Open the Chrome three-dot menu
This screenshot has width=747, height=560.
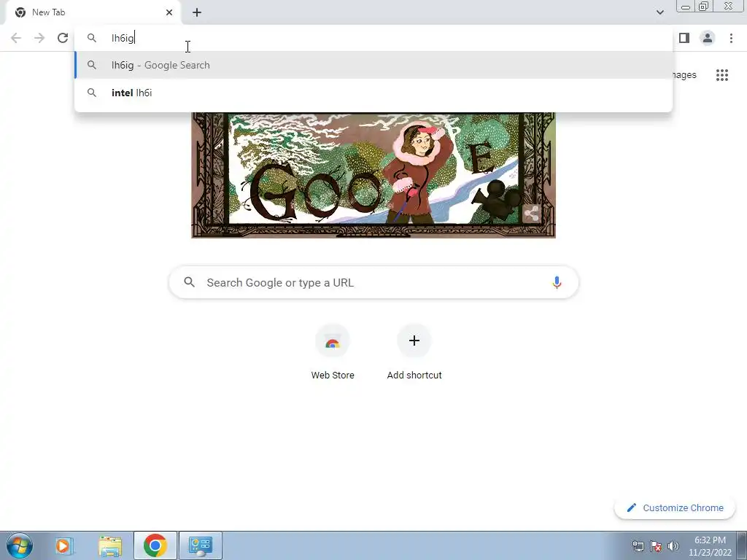tap(731, 38)
